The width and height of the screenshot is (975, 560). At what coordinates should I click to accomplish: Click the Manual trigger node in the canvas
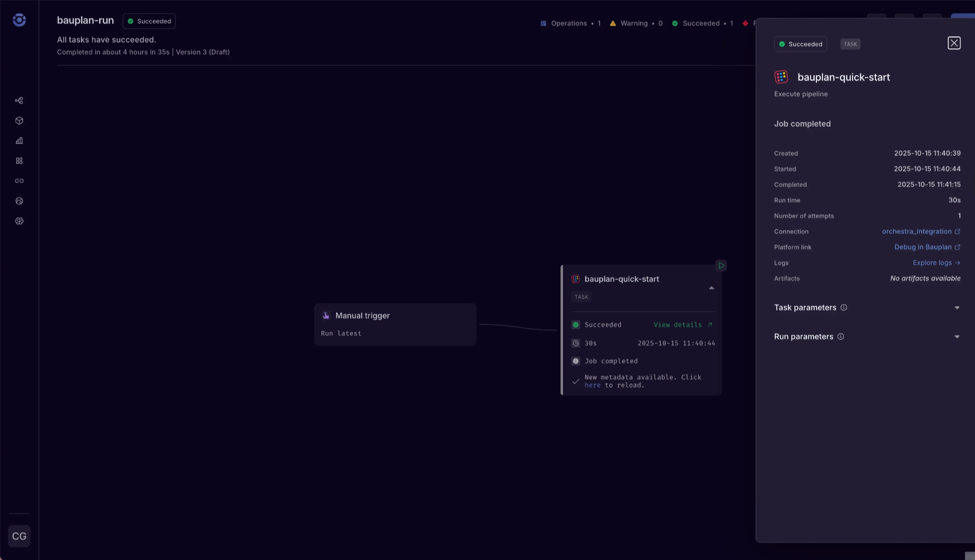point(395,324)
